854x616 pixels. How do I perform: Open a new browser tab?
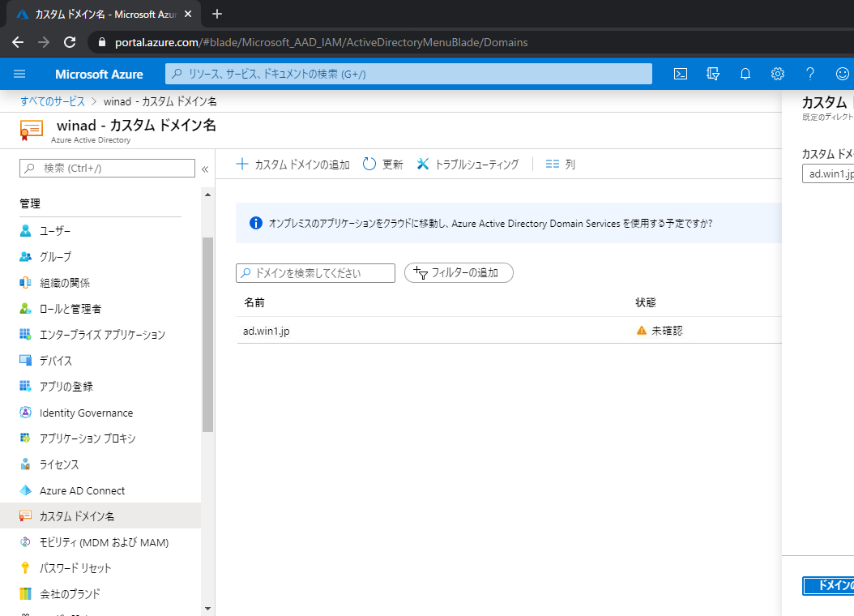[217, 14]
